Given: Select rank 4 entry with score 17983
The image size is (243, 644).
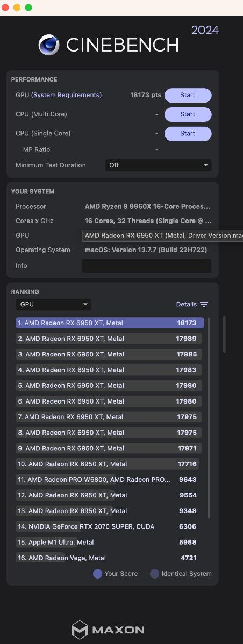Looking at the screenshot, I should pyautogui.click(x=110, y=370).
